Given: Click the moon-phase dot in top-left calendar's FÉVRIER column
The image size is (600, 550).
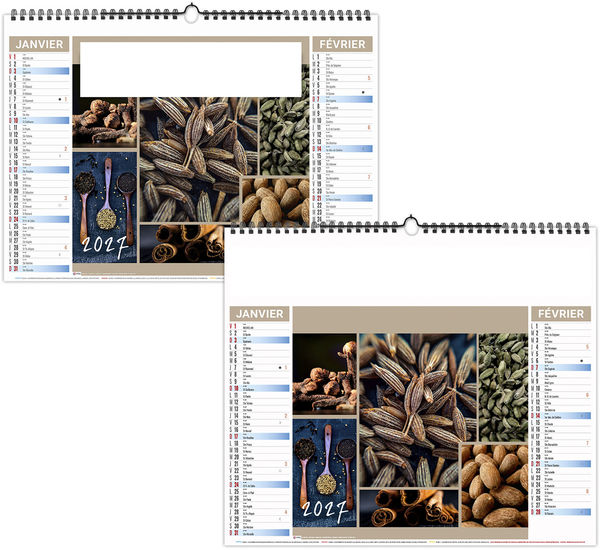Looking at the screenshot, I should [363, 92].
